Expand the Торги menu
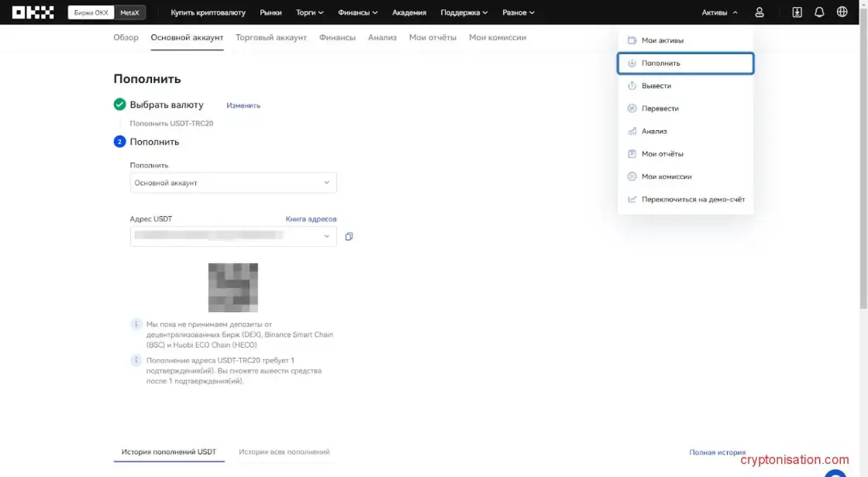The height and width of the screenshot is (477, 868). (x=309, y=12)
